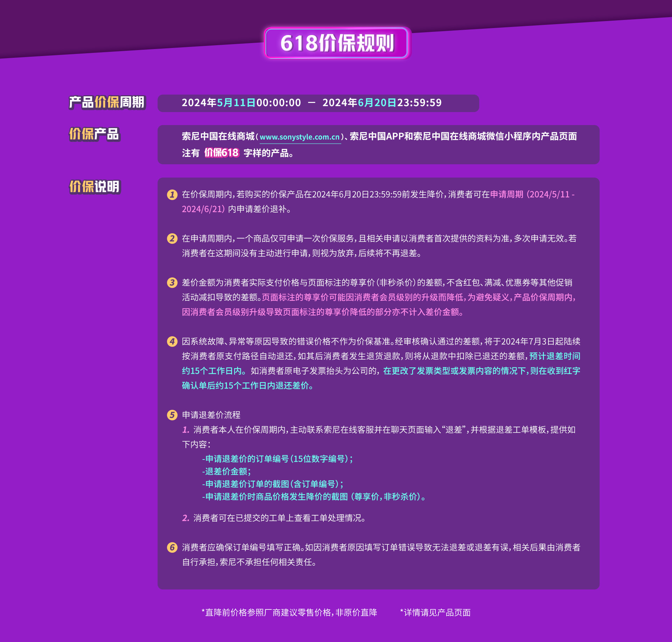
Task: Click the numbered circle icon 1
Action: point(172,194)
